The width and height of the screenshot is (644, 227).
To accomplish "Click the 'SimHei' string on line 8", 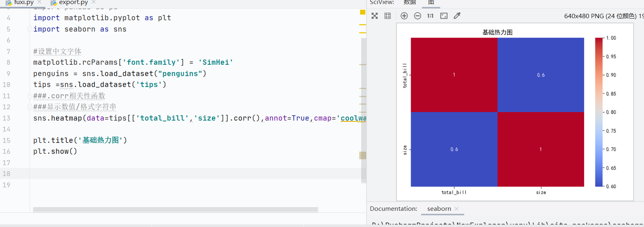I will pos(215,62).
